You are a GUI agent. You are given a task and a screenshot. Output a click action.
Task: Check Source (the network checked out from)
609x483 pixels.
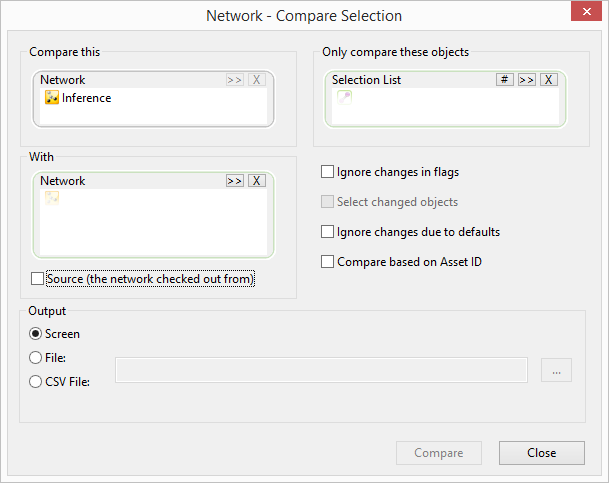click(38, 279)
